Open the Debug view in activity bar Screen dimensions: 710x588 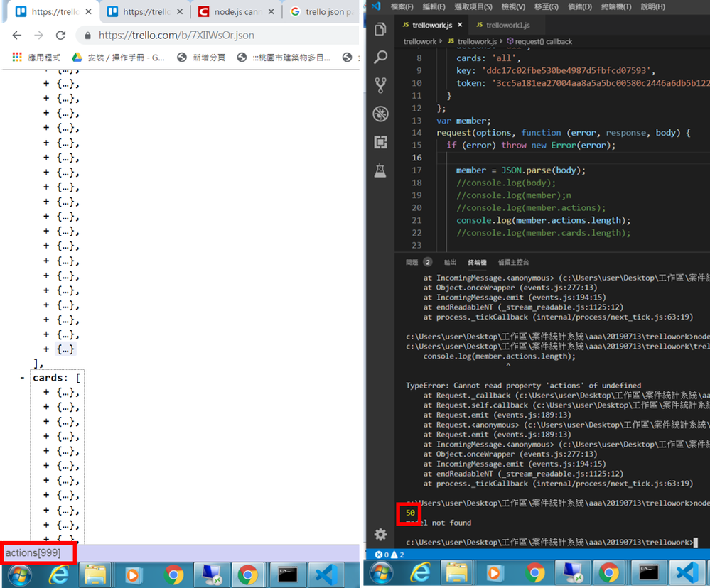380,114
